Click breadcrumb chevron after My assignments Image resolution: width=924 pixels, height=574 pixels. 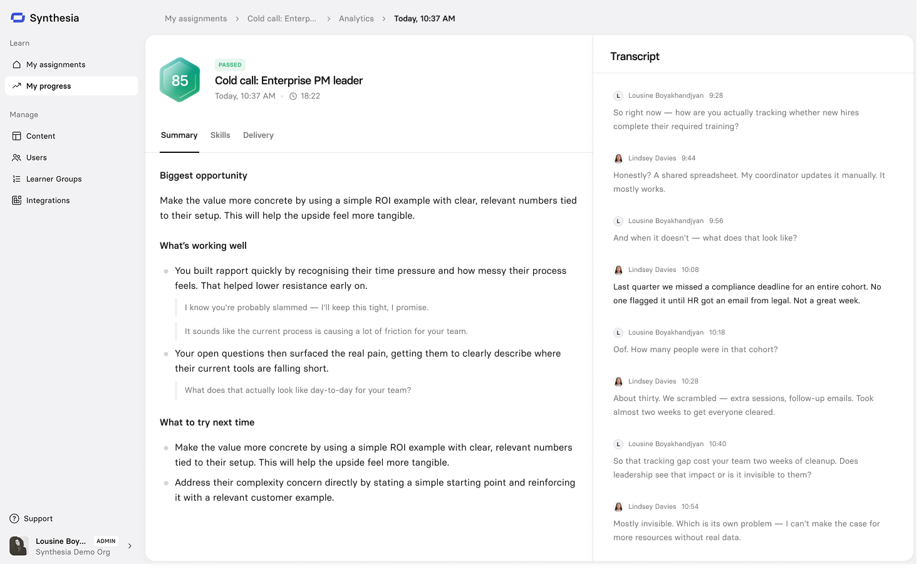tap(237, 19)
